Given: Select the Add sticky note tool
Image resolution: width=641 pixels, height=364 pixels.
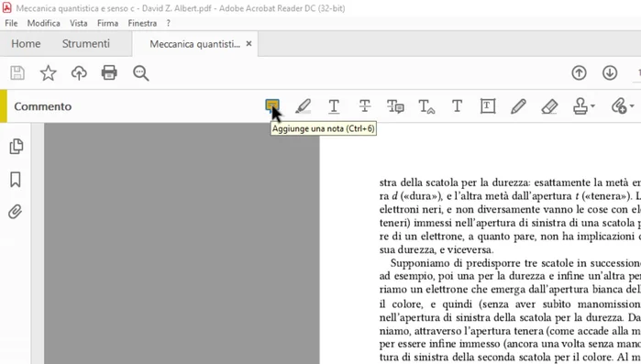Looking at the screenshot, I should click(271, 105).
